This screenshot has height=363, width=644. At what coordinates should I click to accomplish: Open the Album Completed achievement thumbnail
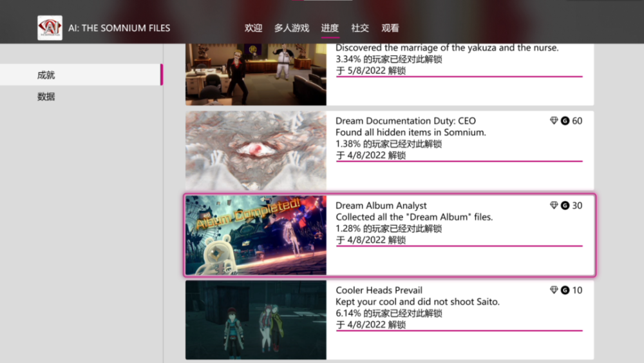[x=256, y=235]
